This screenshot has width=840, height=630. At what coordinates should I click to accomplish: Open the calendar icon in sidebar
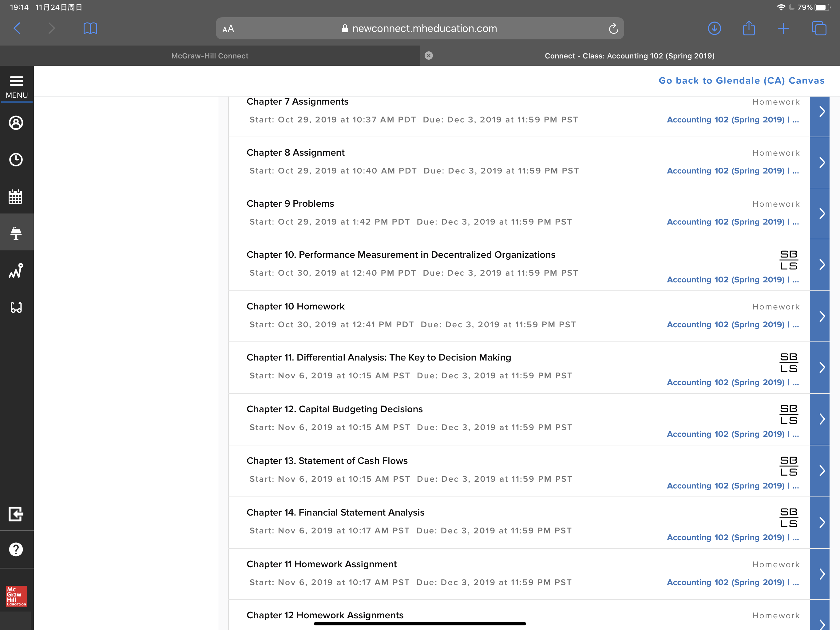click(16, 197)
